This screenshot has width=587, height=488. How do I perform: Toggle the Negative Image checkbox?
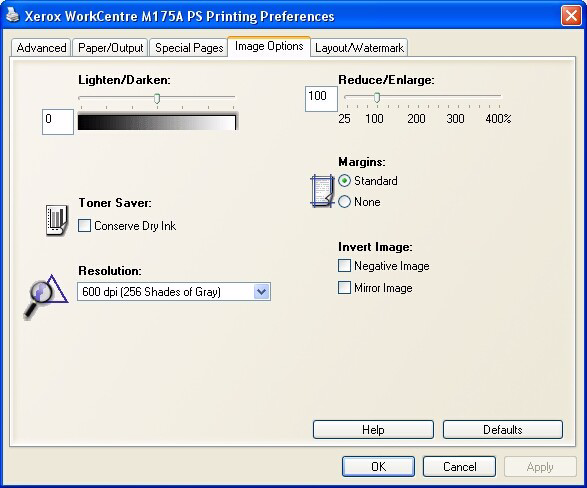coord(344,266)
